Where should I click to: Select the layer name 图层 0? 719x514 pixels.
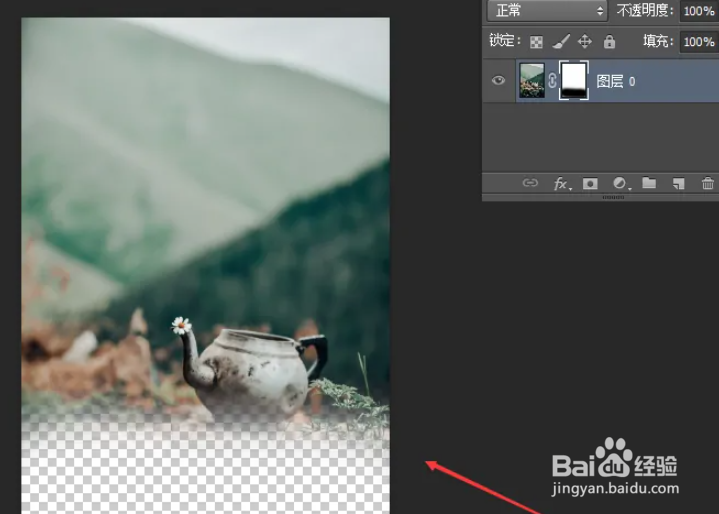click(616, 82)
